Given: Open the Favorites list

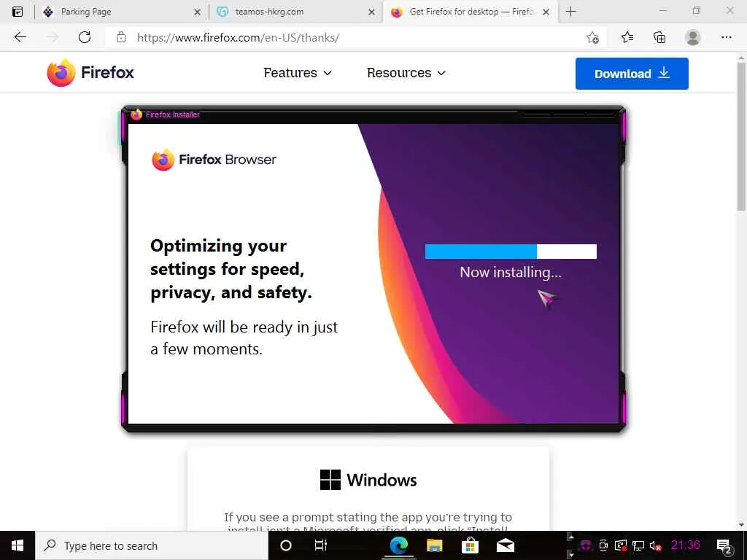Looking at the screenshot, I should (627, 37).
